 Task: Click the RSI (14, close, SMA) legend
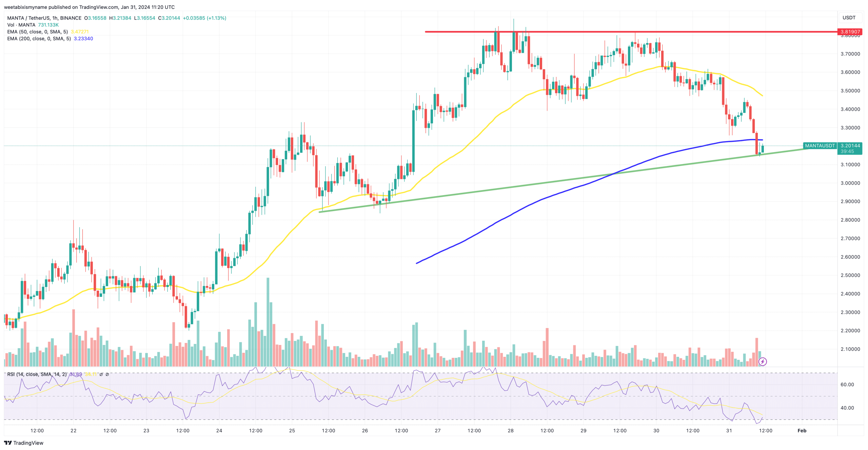[x=37, y=374]
